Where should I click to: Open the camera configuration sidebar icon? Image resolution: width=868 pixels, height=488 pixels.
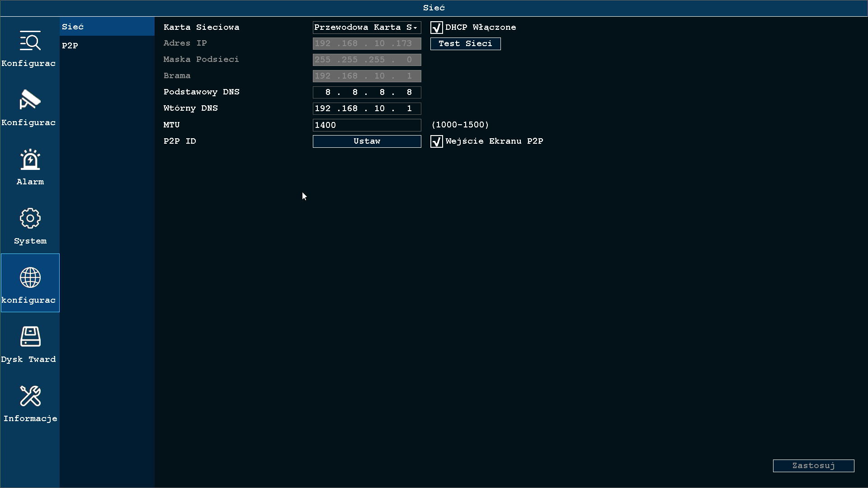(30, 100)
